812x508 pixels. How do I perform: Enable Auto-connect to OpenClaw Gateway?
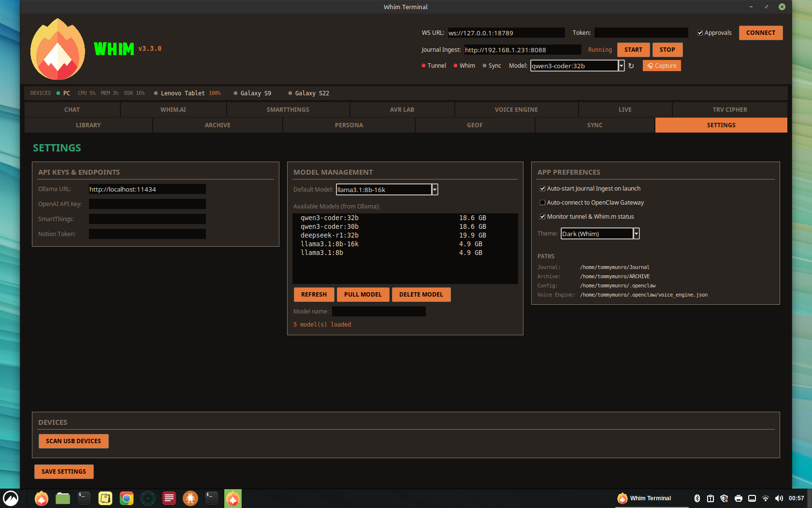[x=542, y=202]
